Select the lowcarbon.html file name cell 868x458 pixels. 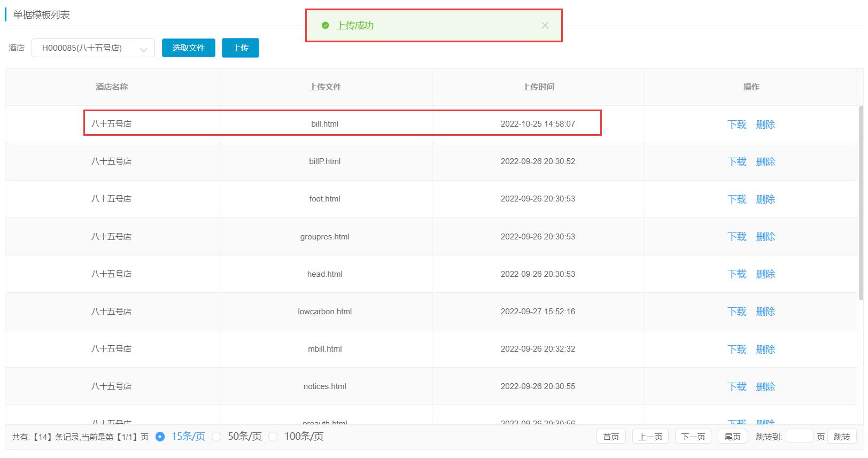click(325, 312)
